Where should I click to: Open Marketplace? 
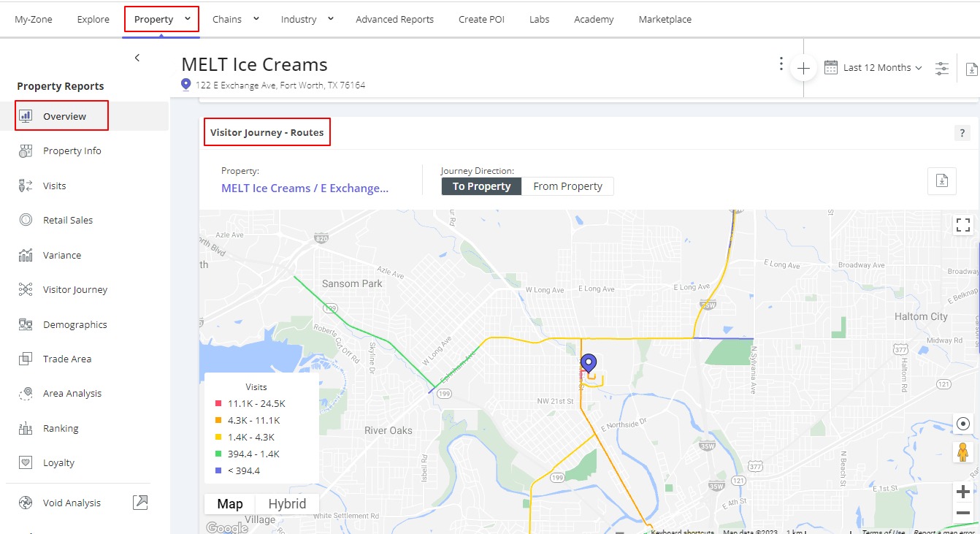coord(665,19)
